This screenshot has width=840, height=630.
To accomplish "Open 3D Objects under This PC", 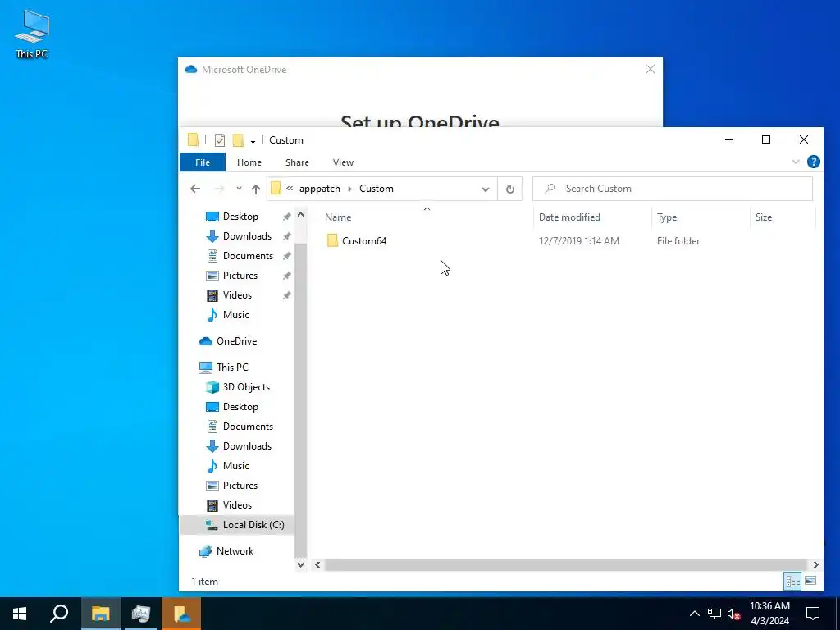I will (x=246, y=387).
